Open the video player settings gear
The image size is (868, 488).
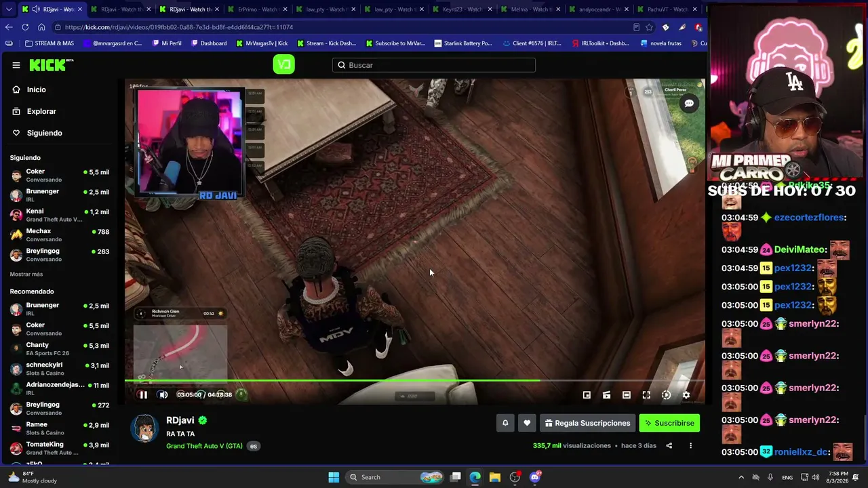point(686,395)
